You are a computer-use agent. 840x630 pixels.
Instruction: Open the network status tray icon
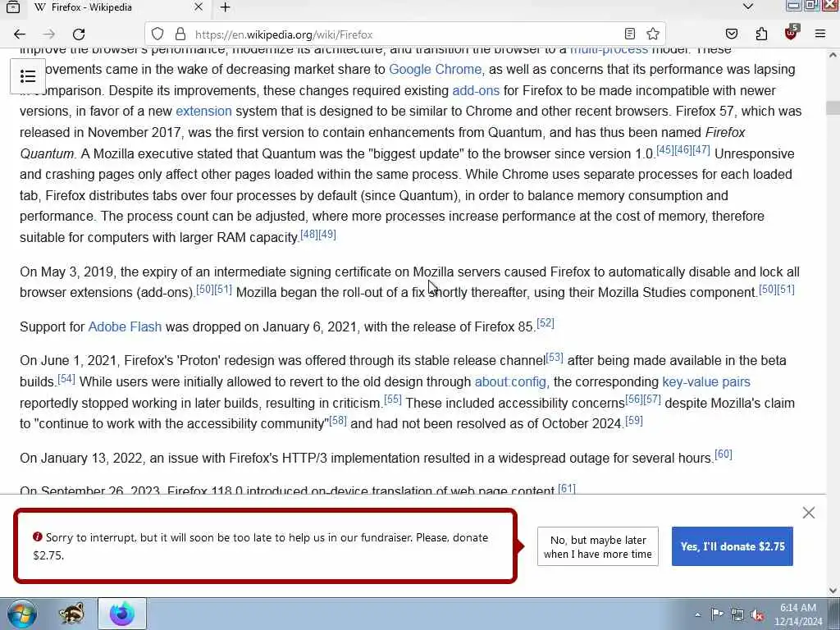point(737,614)
